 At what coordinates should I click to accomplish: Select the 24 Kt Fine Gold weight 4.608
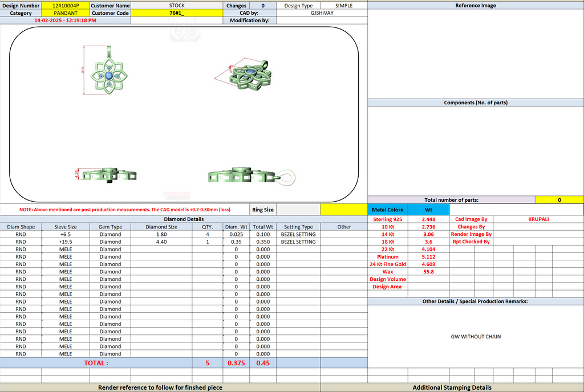(x=428, y=264)
